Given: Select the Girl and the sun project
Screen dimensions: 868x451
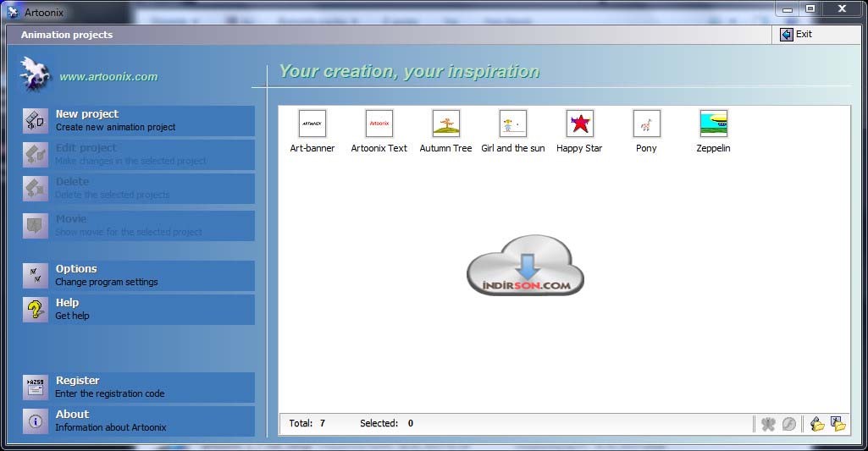Looking at the screenshot, I should (x=512, y=132).
